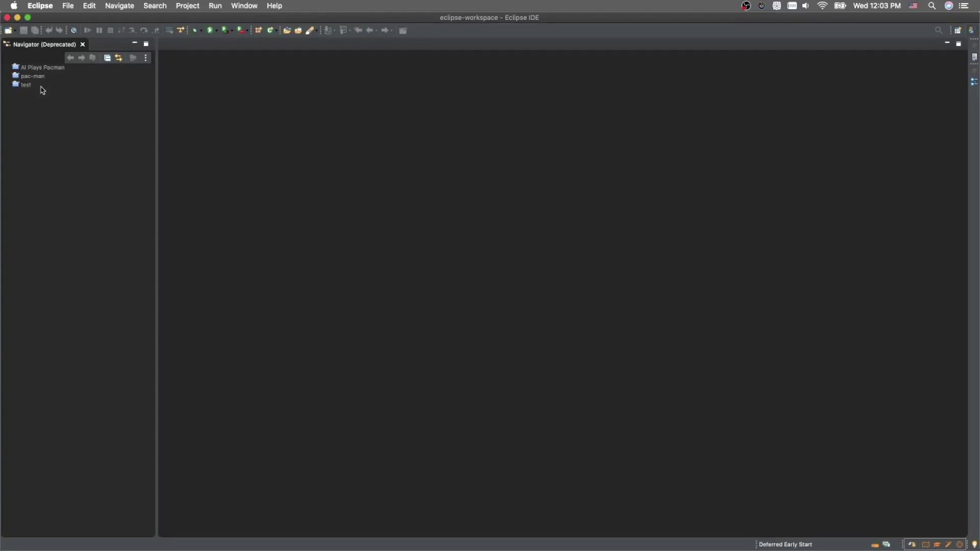
Task: Click the Navigator Back arrow icon
Action: 70,58
